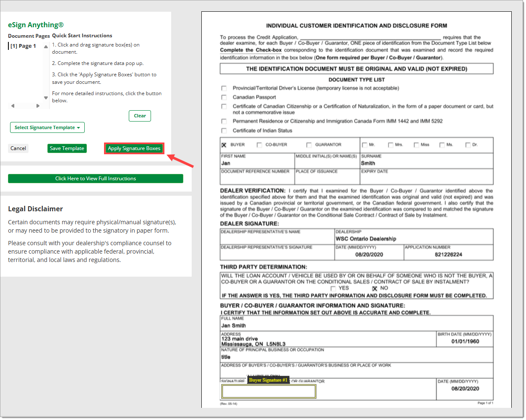Check Certificate of Canadian Citizenship box

[224, 106]
